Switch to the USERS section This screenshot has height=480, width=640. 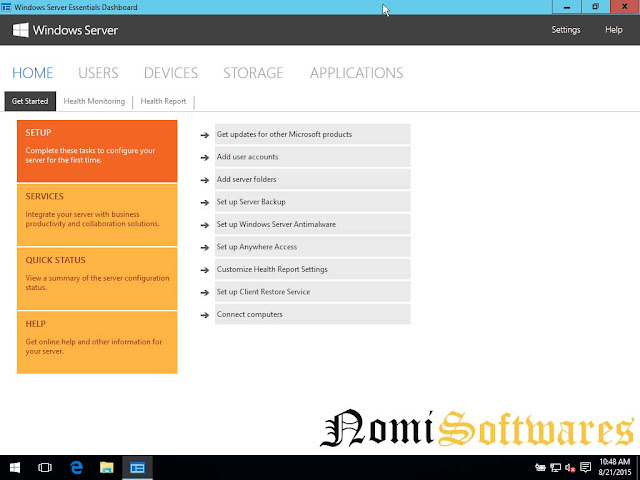(98, 73)
